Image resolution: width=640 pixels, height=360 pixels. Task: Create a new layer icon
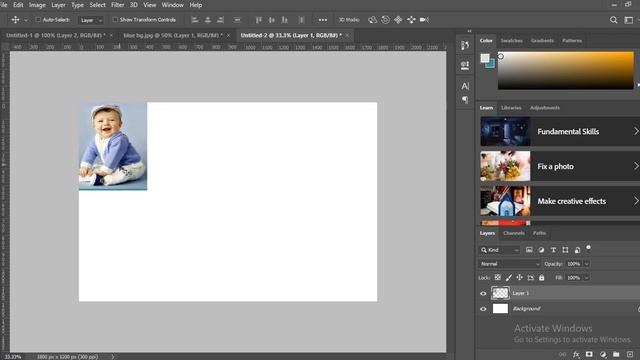click(x=630, y=354)
